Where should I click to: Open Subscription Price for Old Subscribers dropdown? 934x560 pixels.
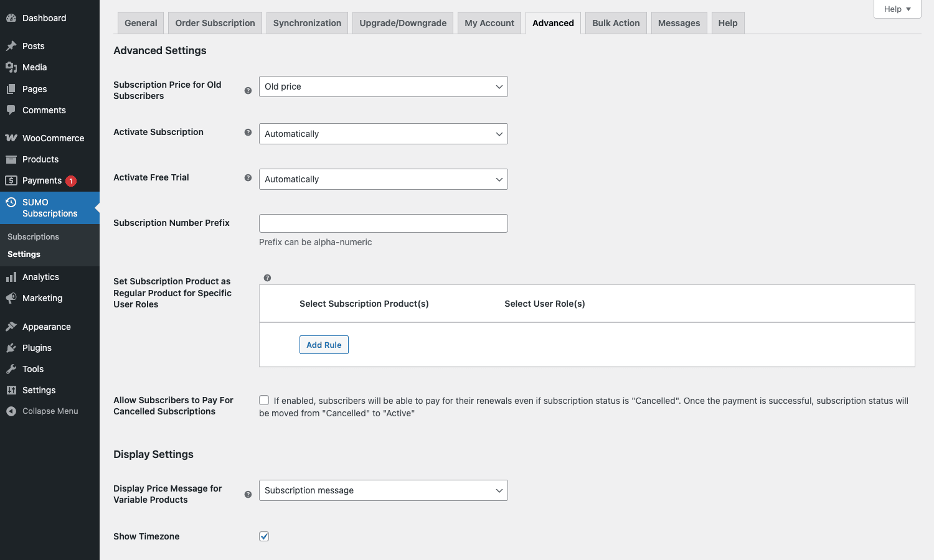tap(384, 86)
